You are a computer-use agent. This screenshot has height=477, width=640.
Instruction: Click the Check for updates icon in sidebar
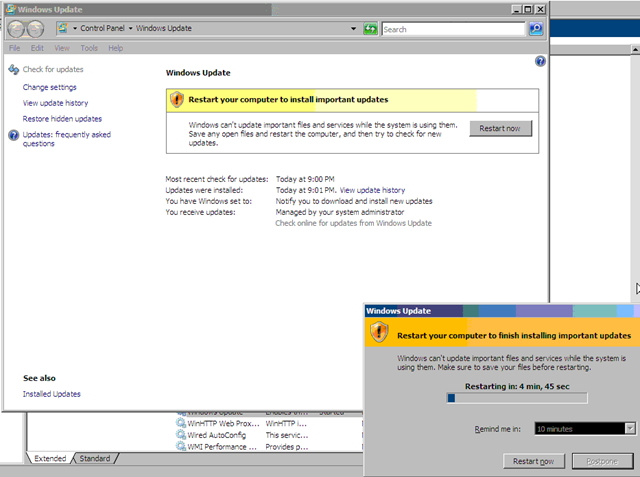coord(13,69)
